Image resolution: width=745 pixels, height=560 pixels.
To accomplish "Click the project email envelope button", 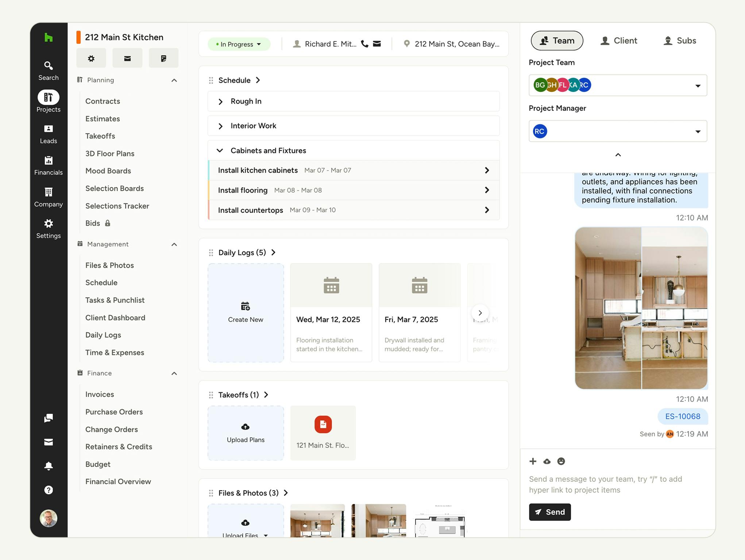I will click(x=127, y=58).
